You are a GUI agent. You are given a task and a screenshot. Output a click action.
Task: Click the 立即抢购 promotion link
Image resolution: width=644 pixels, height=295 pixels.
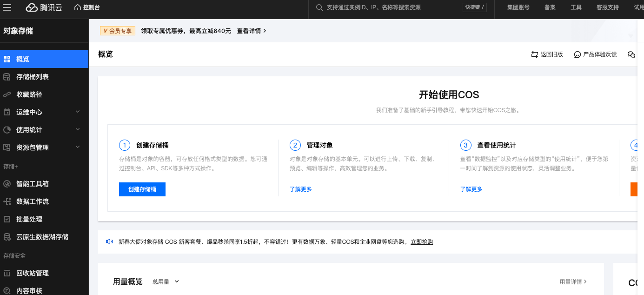point(421,242)
